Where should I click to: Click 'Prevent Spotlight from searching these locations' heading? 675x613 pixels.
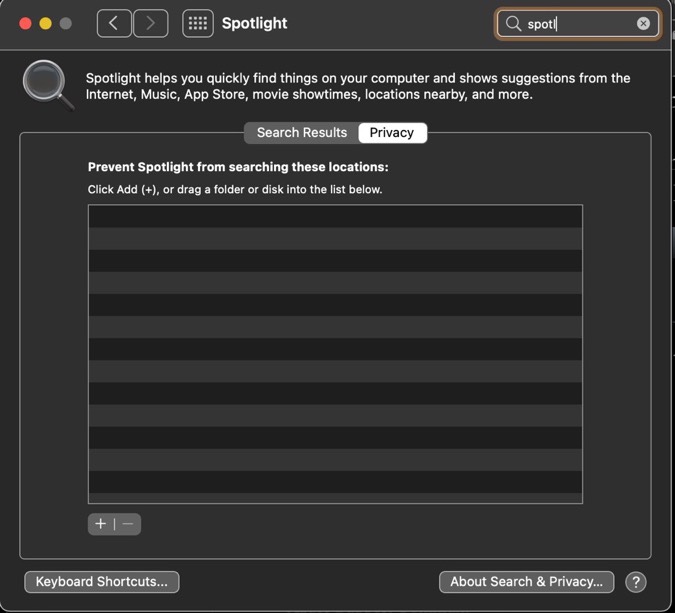[238, 167]
